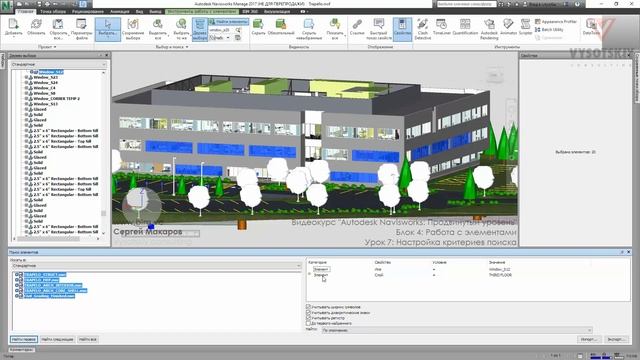The height and width of the screenshot is (360, 640).
Task: Click the Скрыть невыбранные (Hide Unselected) icon
Action: point(309,29)
